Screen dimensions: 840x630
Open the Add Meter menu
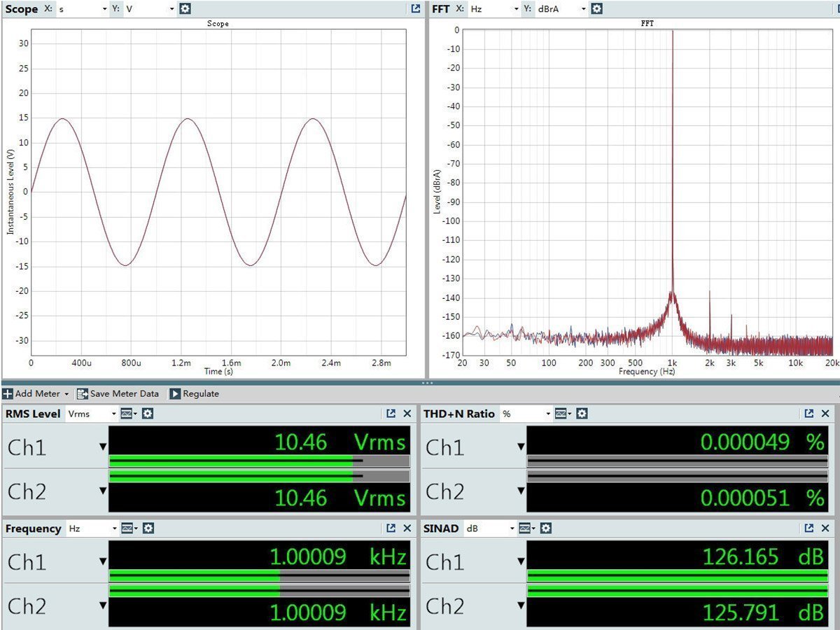click(36, 394)
